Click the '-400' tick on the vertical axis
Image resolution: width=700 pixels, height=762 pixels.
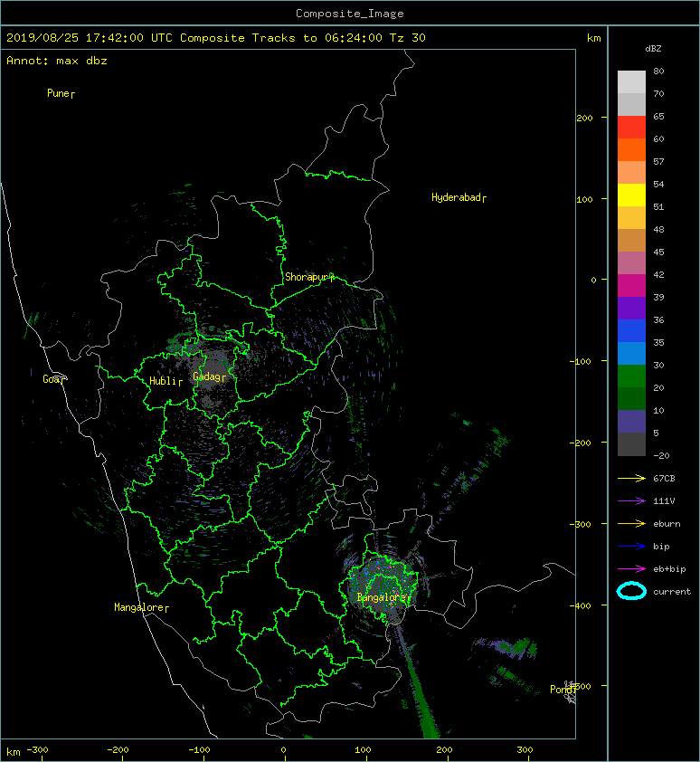(x=580, y=605)
